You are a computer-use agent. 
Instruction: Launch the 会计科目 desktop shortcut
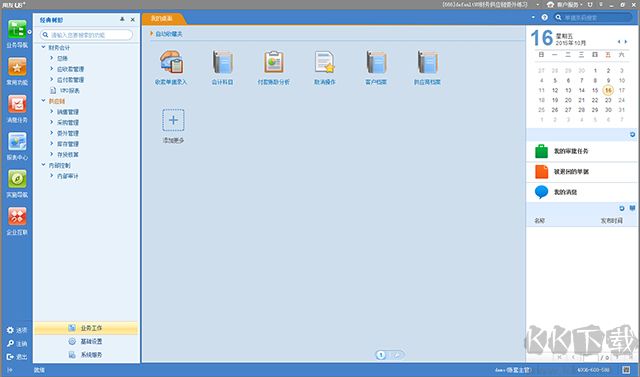click(222, 67)
